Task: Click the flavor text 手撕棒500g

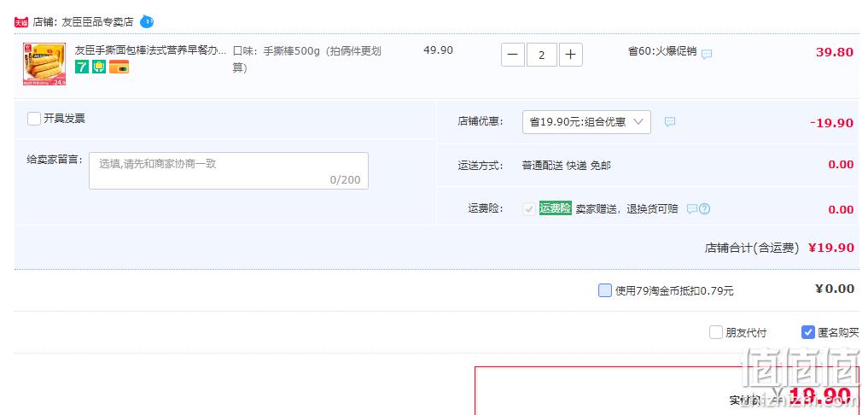Action: [292, 51]
